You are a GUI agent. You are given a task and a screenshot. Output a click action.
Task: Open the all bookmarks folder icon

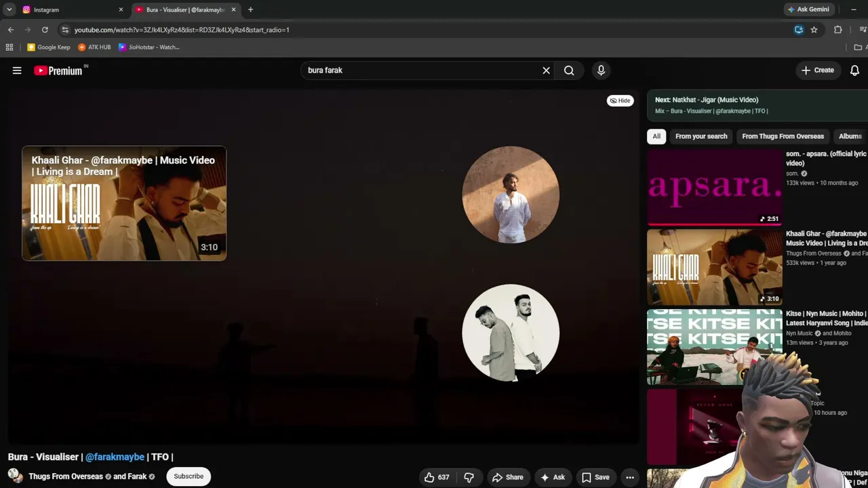click(x=858, y=47)
